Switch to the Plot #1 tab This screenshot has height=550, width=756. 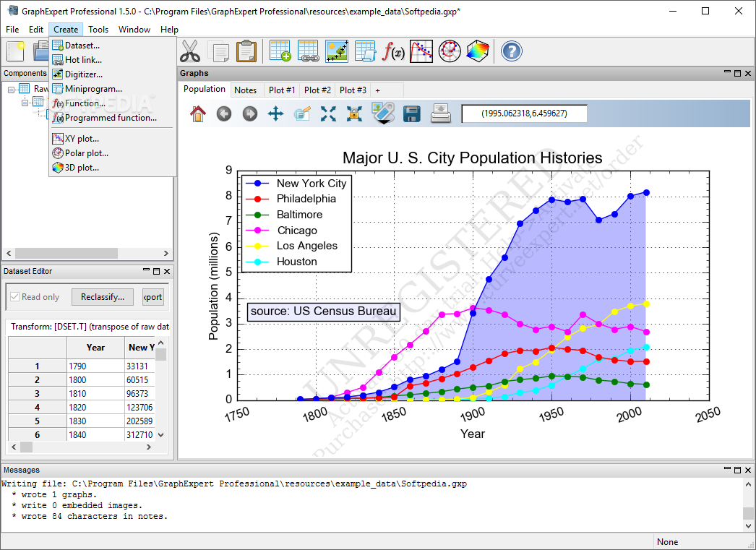[282, 90]
